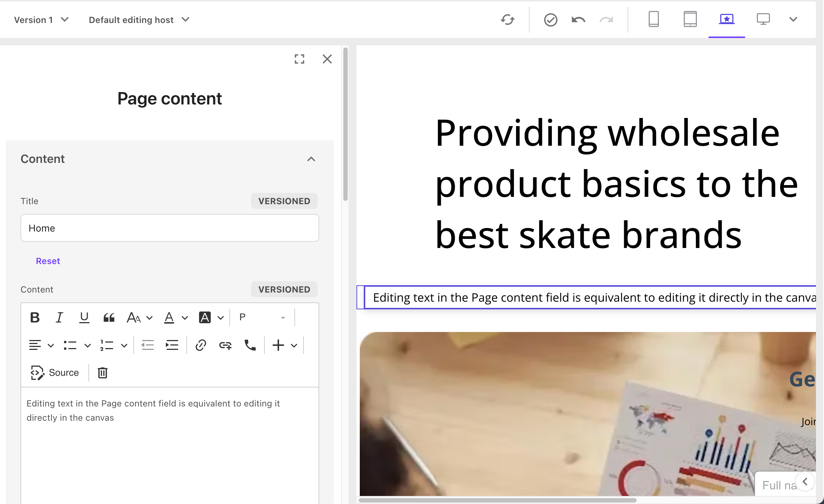This screenshot has height=504, width=824.
Task: Increase the text indent
Action: coord(172,345)
